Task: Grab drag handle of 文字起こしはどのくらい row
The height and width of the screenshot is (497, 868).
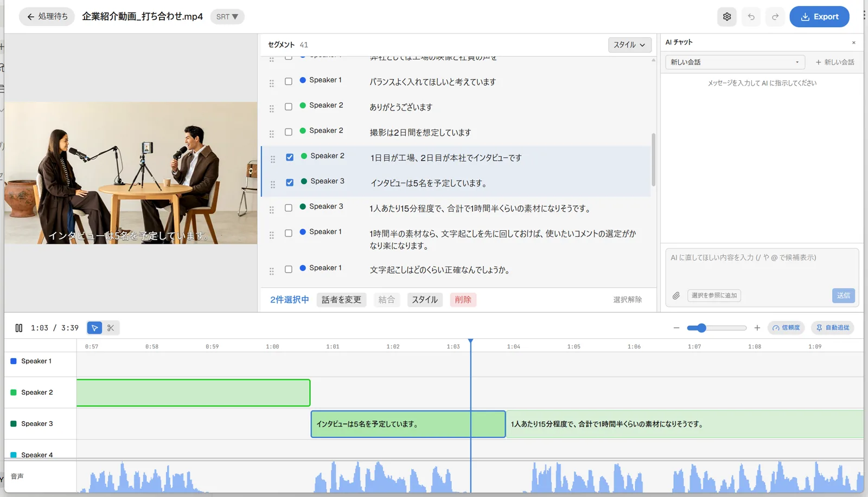Action: tap(272, 272)
